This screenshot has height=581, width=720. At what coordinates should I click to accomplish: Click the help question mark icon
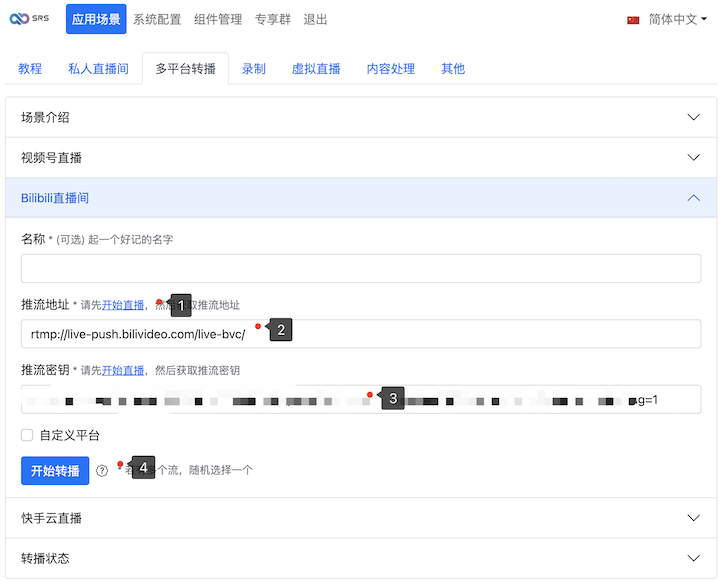coord(102,470)
